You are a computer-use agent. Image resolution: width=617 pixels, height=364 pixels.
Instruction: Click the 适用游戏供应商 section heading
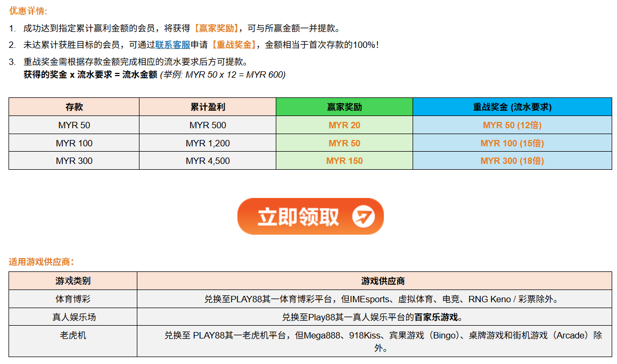point(41,262)
